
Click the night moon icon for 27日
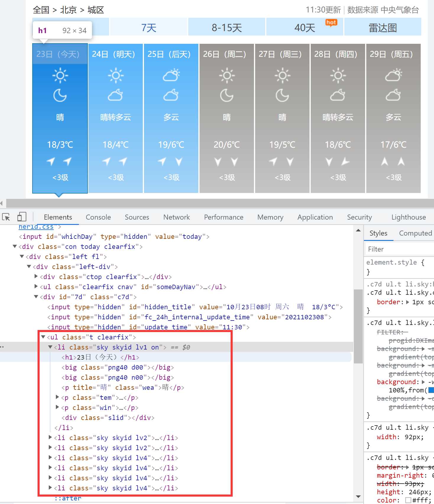[x=282, y=96]
